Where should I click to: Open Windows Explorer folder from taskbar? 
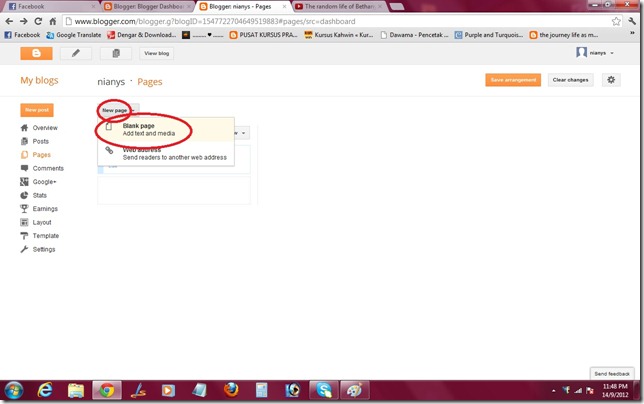coord(76,390)
